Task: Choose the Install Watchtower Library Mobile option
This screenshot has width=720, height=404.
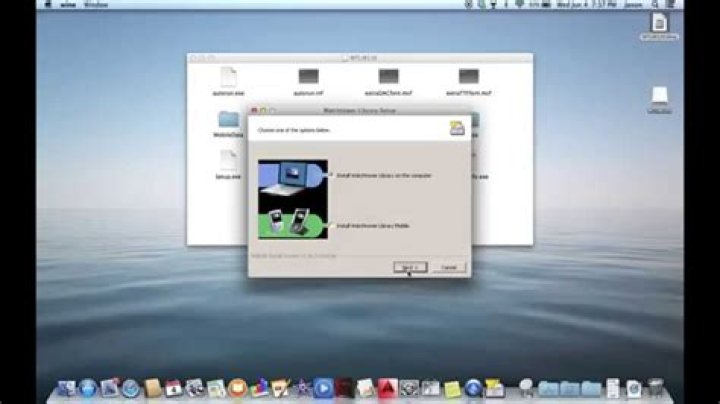Action: [372, 228]
